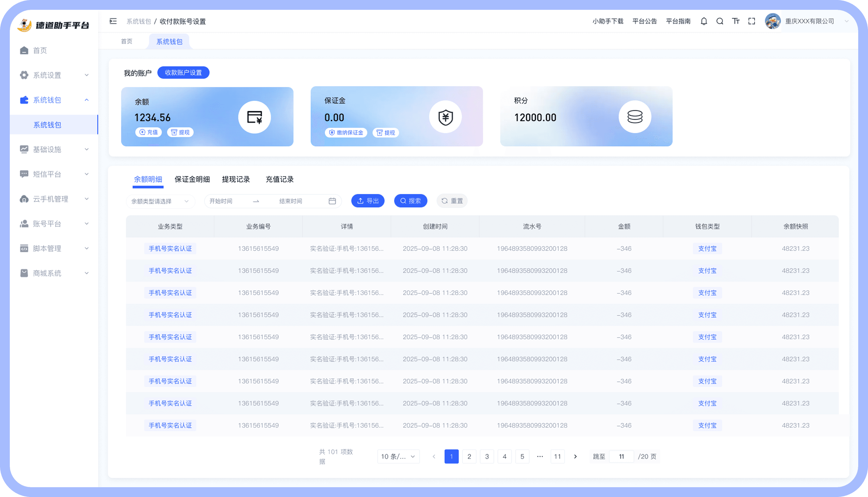
Task: Open the 10 条 page size dropdown
Action: click(398, 456)
